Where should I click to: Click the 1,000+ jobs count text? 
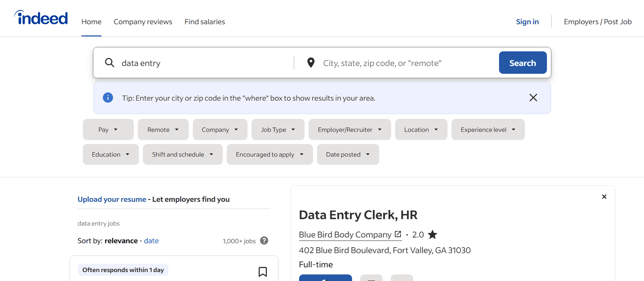(x=239, y=241)
